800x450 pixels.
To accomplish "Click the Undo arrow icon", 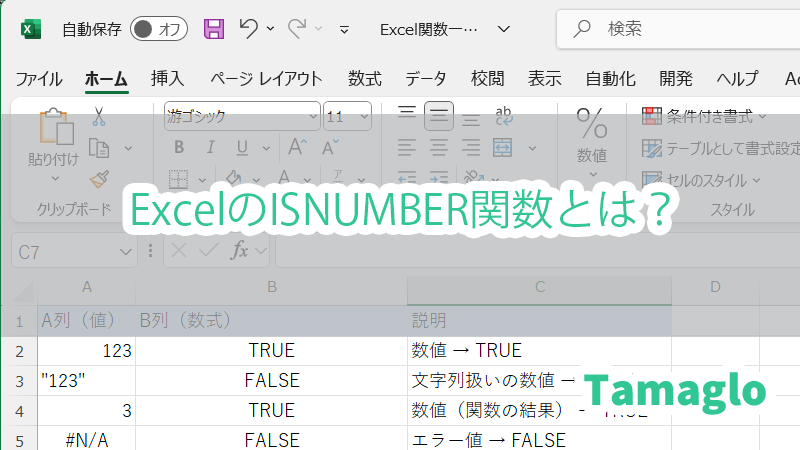I will 249,29.
